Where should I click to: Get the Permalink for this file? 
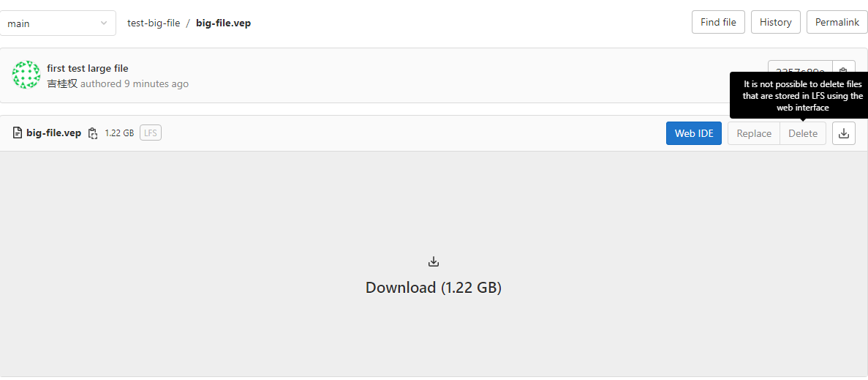coord(837,22)
